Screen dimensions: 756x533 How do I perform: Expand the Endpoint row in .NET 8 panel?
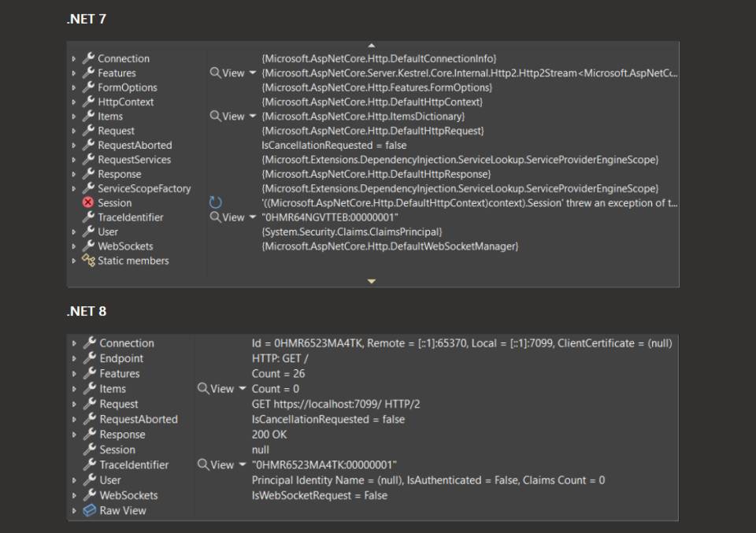point(74,358)
